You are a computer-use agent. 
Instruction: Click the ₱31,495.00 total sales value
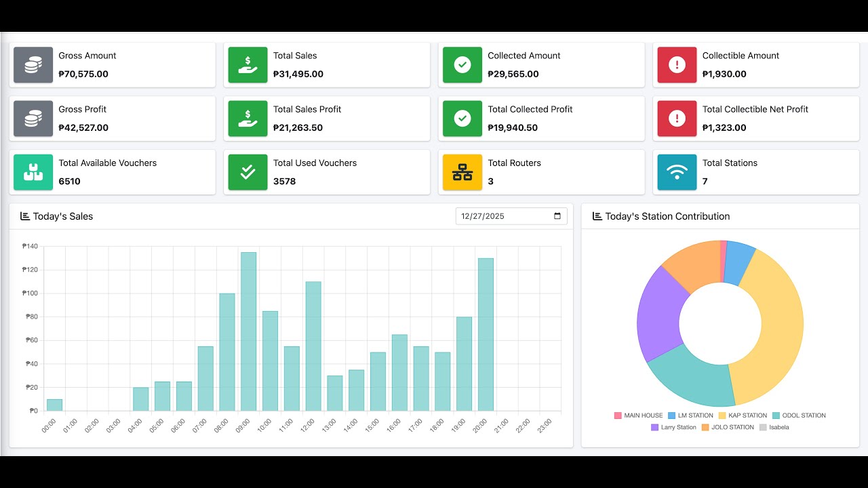(x=298, y=74)
